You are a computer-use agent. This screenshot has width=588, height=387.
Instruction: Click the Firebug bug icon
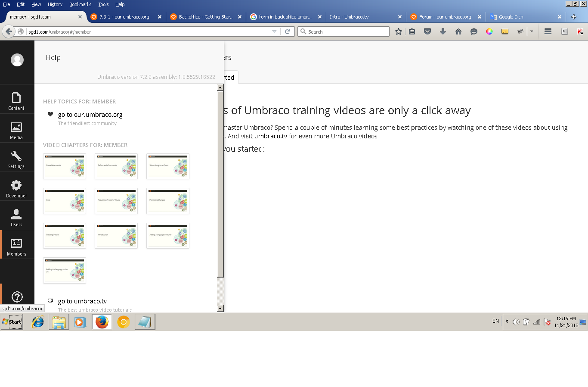[x=520, y=31]
